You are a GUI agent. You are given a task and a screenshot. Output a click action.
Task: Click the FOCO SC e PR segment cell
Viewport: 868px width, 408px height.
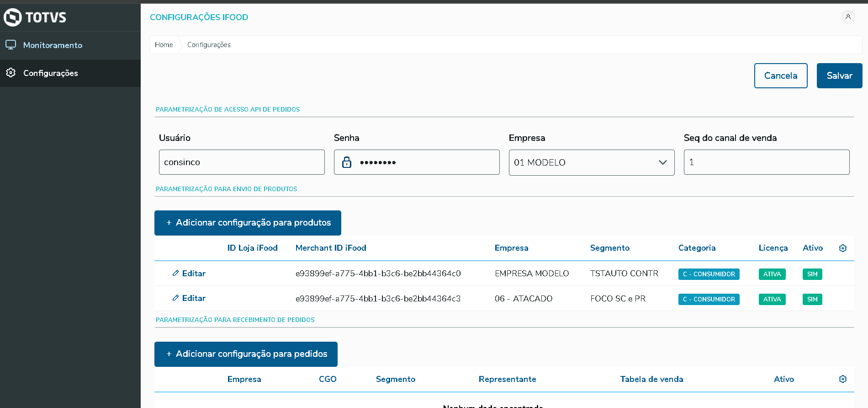pos(618,299)
